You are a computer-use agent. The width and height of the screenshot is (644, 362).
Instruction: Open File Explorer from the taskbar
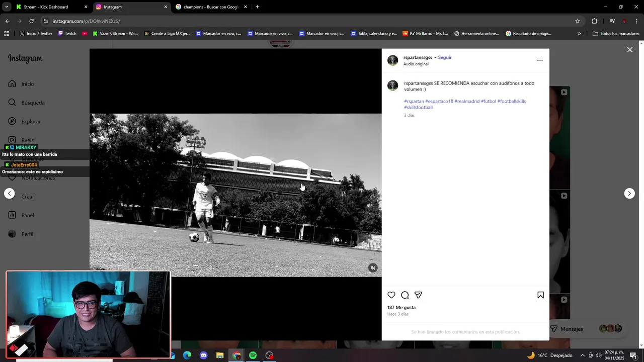point(220,355)
